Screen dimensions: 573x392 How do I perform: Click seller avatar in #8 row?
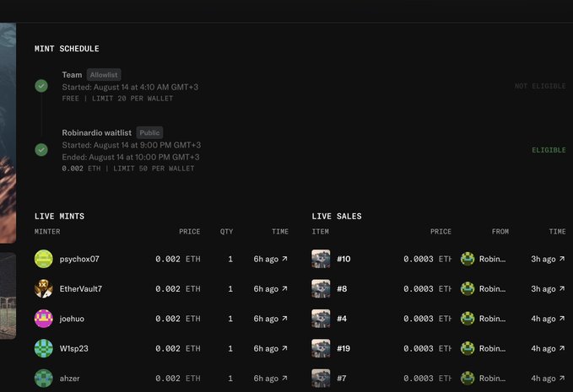(468, 288)
